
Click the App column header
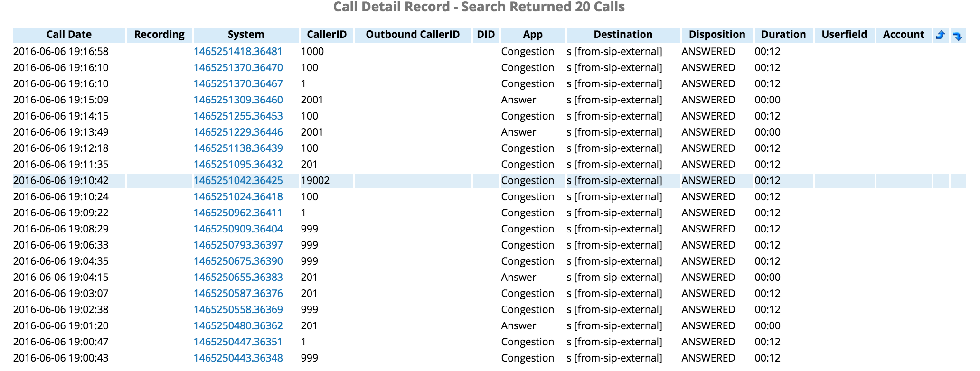(533, 35)
